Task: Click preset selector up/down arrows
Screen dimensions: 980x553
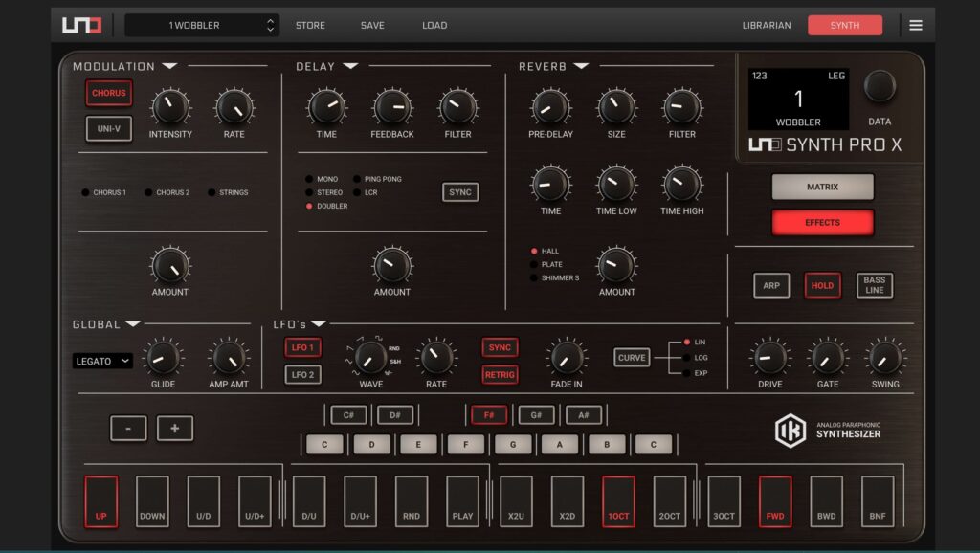Action: click(270, 25)
